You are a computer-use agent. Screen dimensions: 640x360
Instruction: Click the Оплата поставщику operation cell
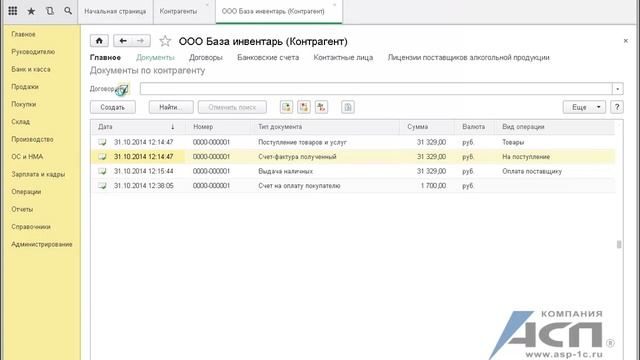click(532, 171)
